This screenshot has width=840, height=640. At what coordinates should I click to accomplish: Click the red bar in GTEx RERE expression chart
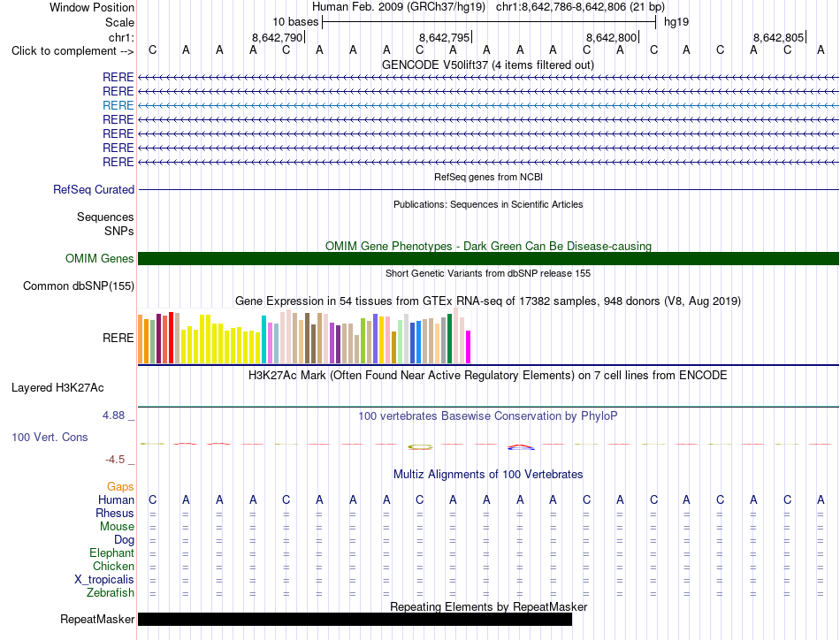[x=171, y=338]
